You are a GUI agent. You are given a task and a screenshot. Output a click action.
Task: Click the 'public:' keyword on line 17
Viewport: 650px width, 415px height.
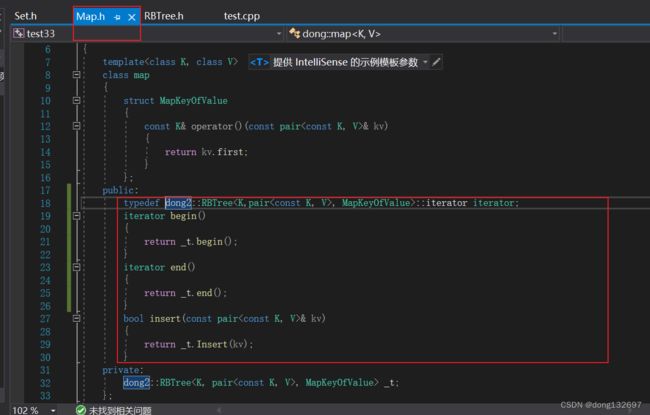pos(120,190)
